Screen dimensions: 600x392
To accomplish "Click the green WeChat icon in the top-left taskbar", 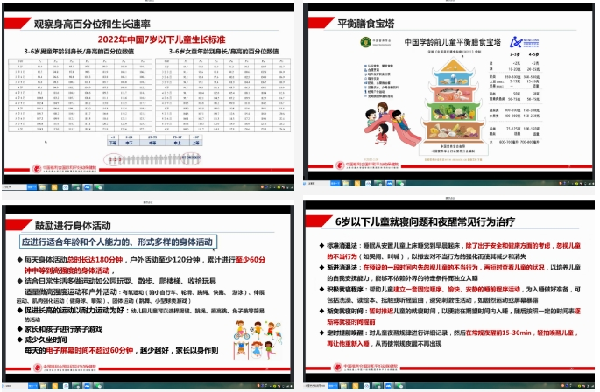I will 99,187.
